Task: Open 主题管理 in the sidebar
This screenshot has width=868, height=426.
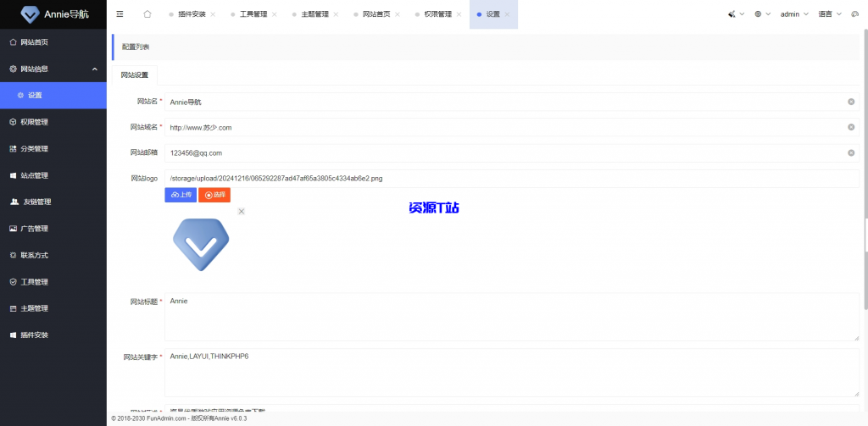Action: pyautogui.click(x=53, y=308)
